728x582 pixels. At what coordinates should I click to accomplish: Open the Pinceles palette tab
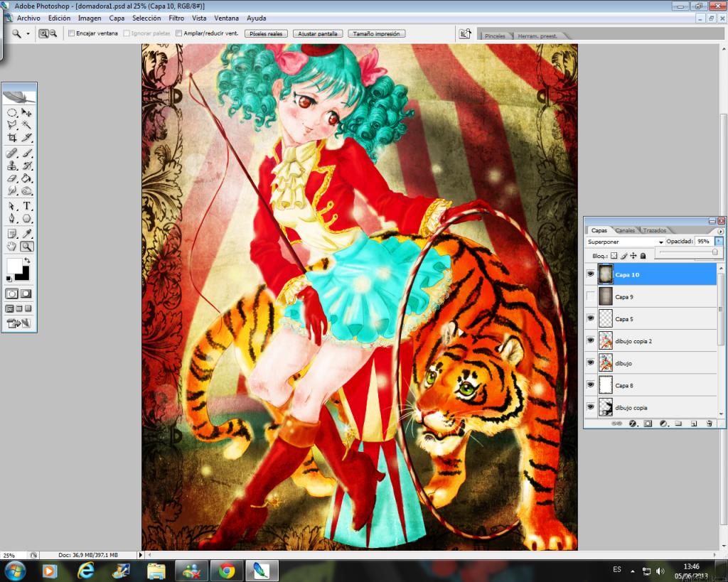point(495,36)
